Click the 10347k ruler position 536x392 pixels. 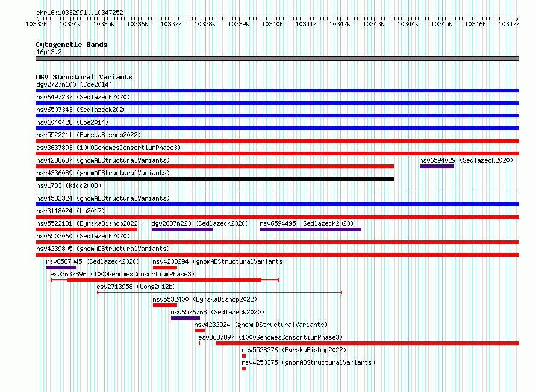(x=509, y=24)
